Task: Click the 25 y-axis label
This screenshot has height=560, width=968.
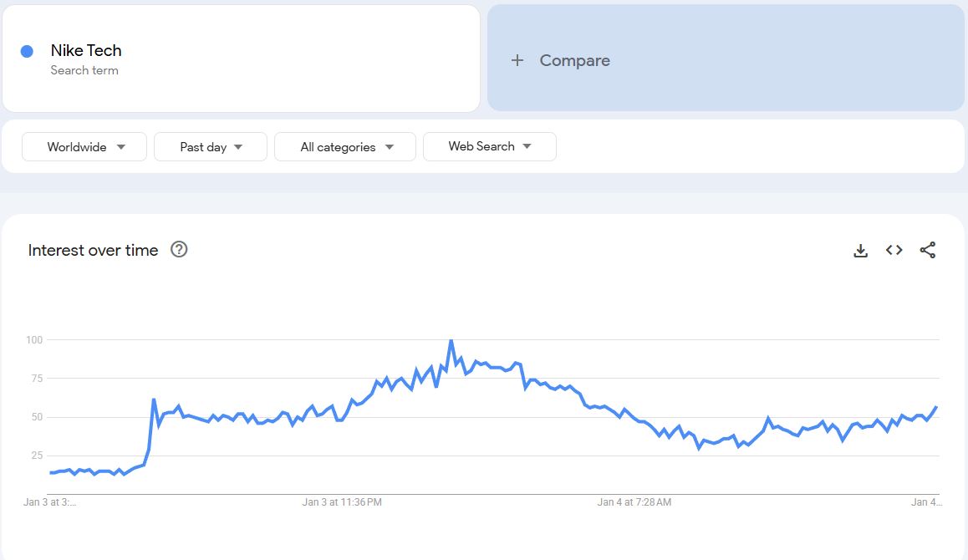Action: click(x=36, y=456)
